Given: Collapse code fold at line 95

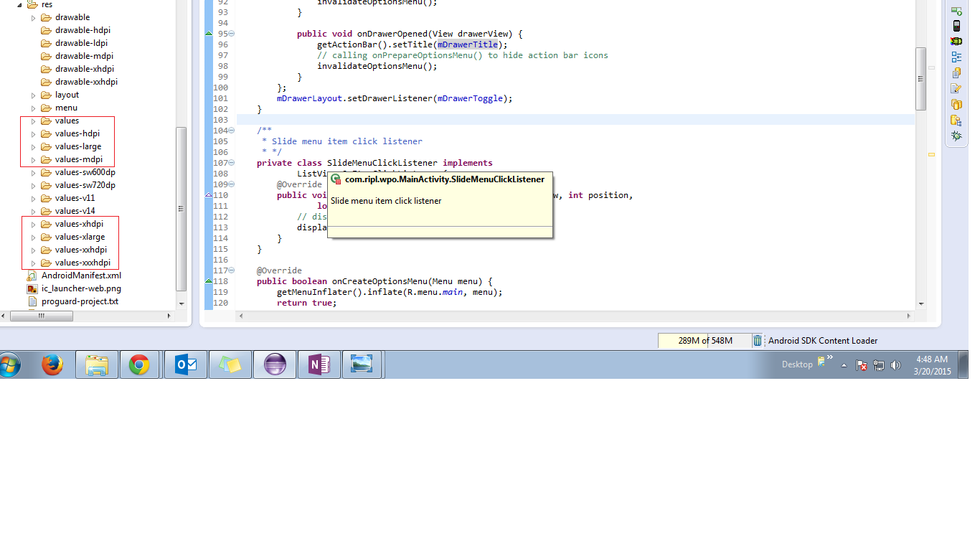Looking at the screenshot, I should pos(232,34).
